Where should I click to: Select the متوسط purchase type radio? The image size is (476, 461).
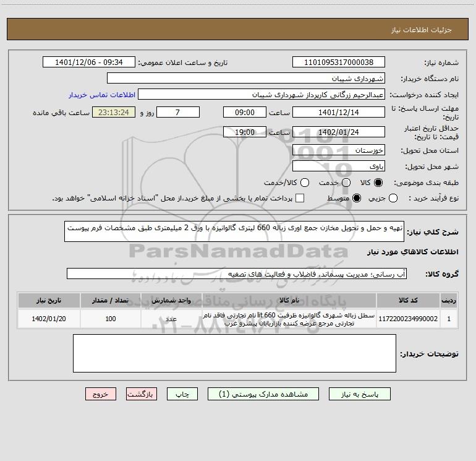[x=357, y=198]
